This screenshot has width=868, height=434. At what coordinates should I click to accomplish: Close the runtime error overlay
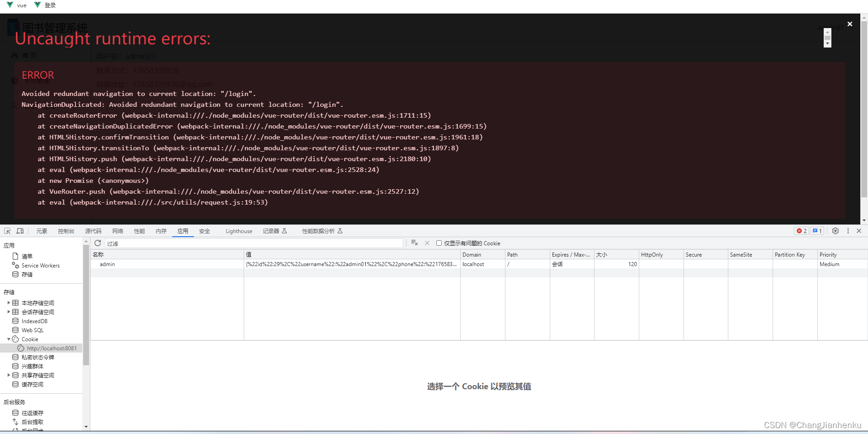(x=850, y=24)
